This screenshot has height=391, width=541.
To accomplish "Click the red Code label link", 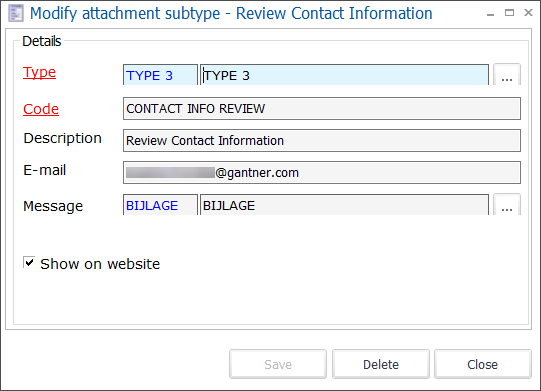I will (41, 109).
